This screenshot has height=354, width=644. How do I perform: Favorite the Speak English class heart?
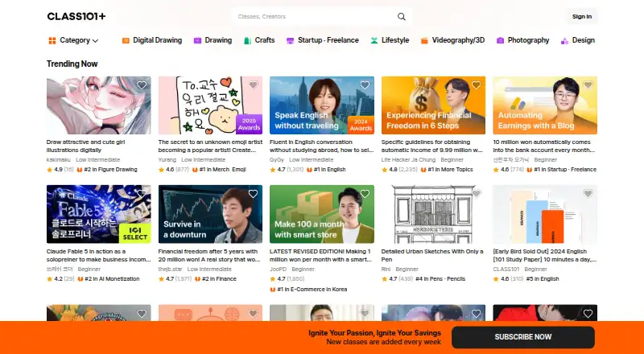click(x=365, y=85)
